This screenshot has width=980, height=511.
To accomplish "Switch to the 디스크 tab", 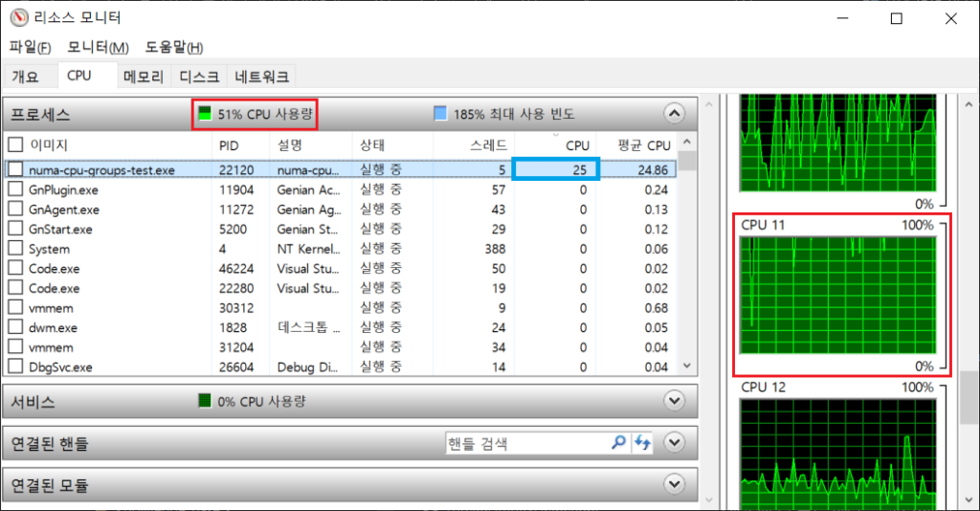I will pos(199,77).
